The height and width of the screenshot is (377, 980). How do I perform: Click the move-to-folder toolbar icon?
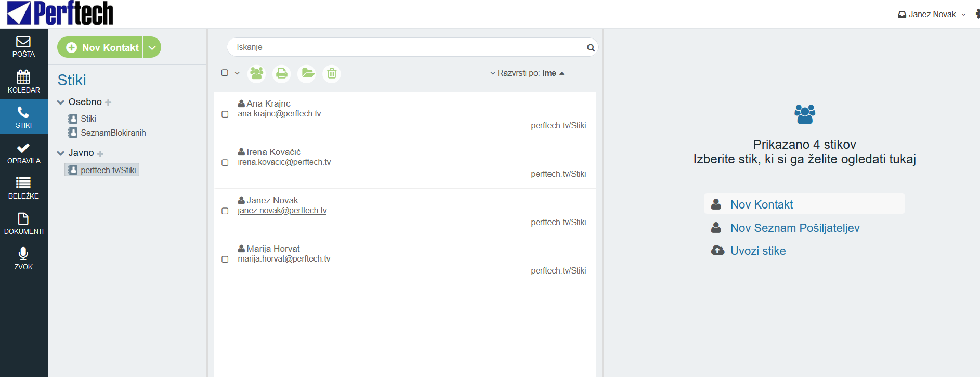(307, 73)
